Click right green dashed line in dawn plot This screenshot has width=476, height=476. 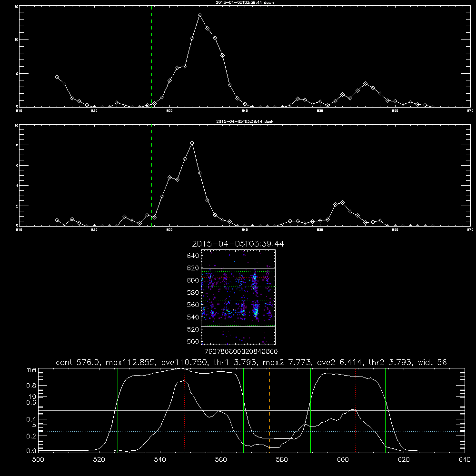click(263, 58)
